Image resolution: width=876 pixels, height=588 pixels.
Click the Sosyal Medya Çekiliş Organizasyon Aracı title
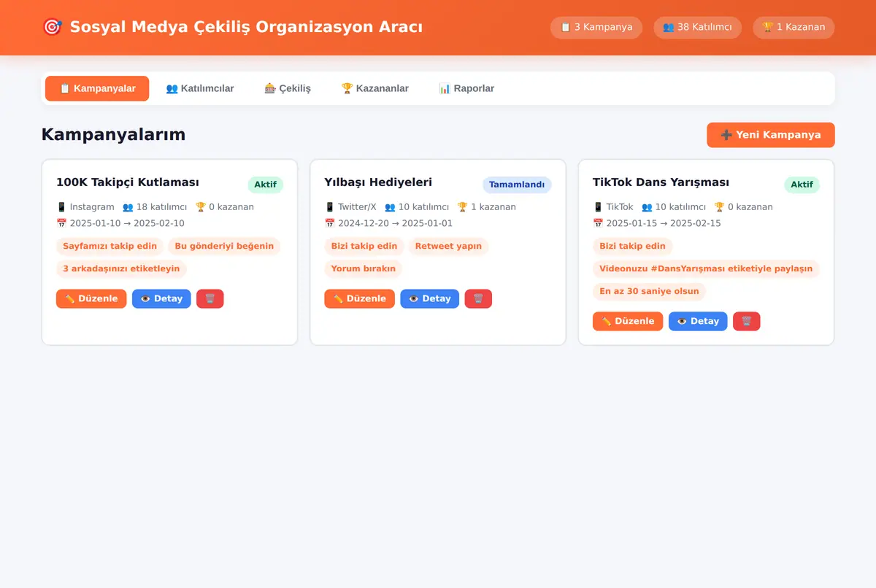tap(246, 27)
